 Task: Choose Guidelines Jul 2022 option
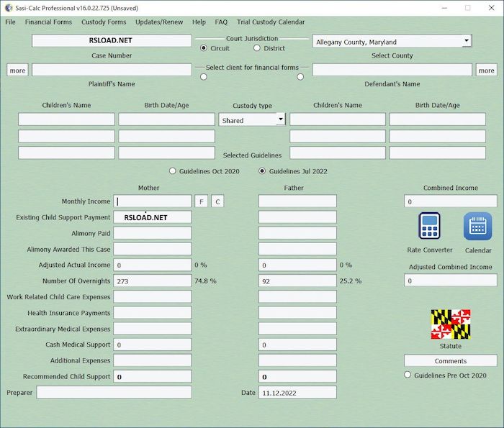[262, 170]
